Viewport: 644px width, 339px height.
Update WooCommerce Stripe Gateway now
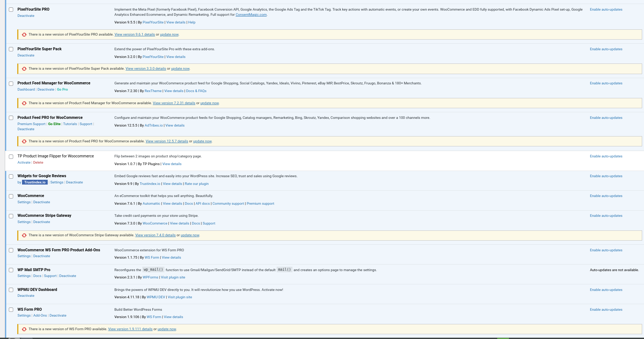tap(190, 235)
